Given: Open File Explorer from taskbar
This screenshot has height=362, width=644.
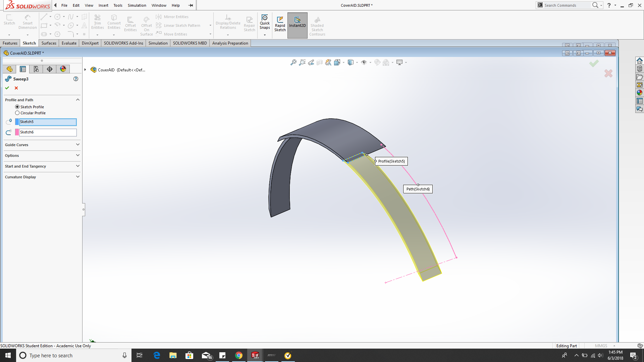Looking at the screenshot, I should pos(173,355).
